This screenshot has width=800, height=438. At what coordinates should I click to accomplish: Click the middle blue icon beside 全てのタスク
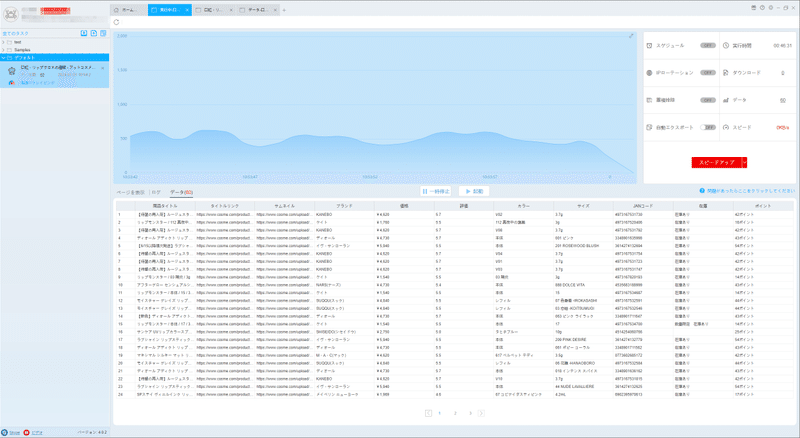coord(93,33)
